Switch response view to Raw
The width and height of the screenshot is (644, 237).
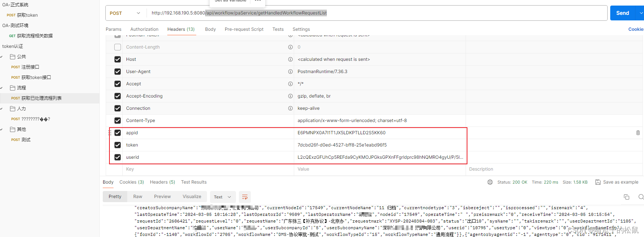point(138,197)
